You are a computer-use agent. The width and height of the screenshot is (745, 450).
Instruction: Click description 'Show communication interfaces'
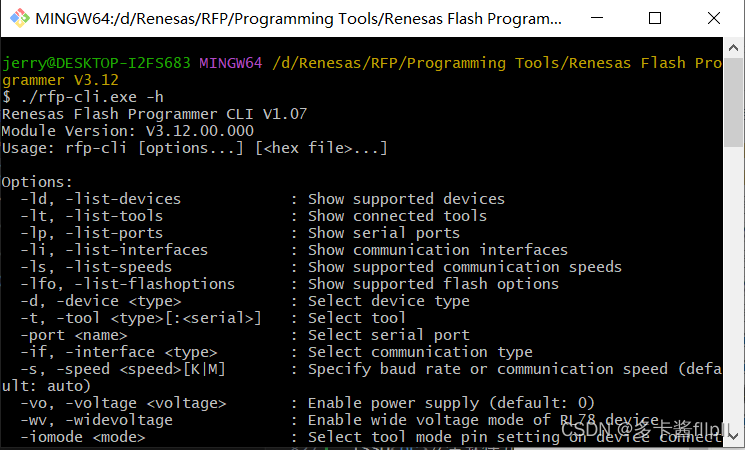[x=438, y=250]
